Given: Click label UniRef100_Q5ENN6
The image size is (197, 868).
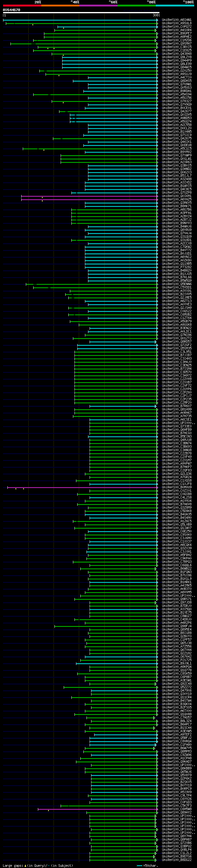Looking at the screenshot, I should point(177,284).
